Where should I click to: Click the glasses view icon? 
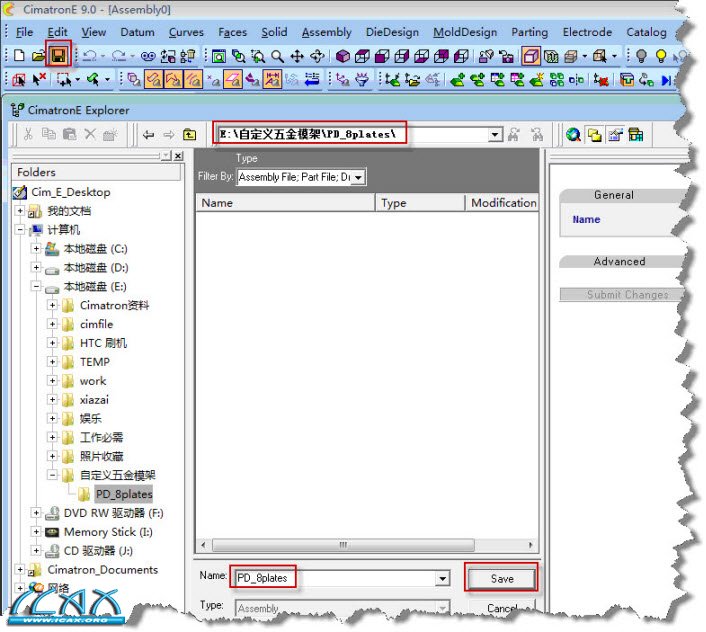[x=148, y=56]
